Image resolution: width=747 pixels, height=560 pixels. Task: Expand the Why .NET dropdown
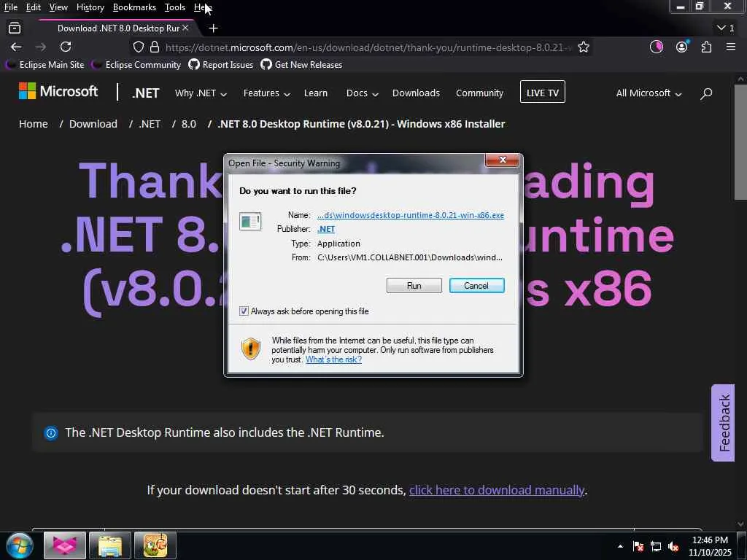[201, 93]
